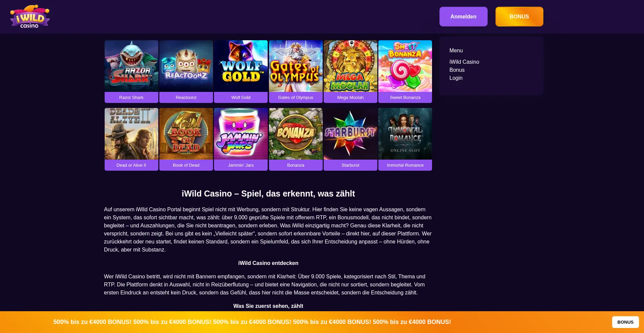
Task: Launch Gates of Olympus game image
Action: click(296, 66)
